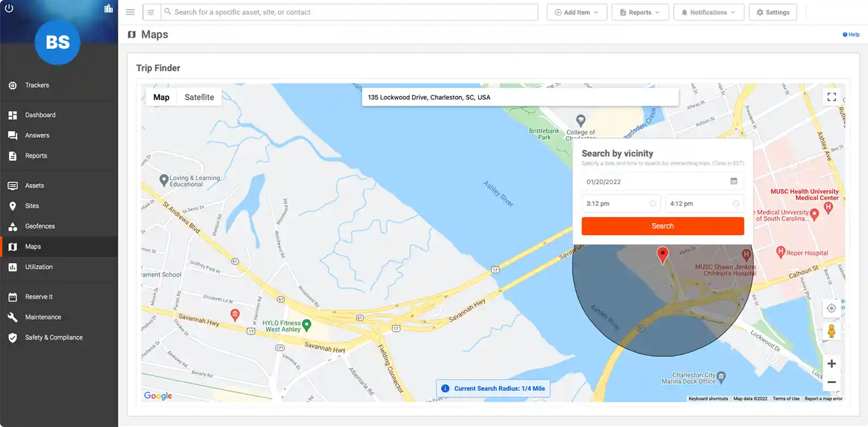Center map on my location
This screenshot has width=868, height=427.
[x=831, y=308]
